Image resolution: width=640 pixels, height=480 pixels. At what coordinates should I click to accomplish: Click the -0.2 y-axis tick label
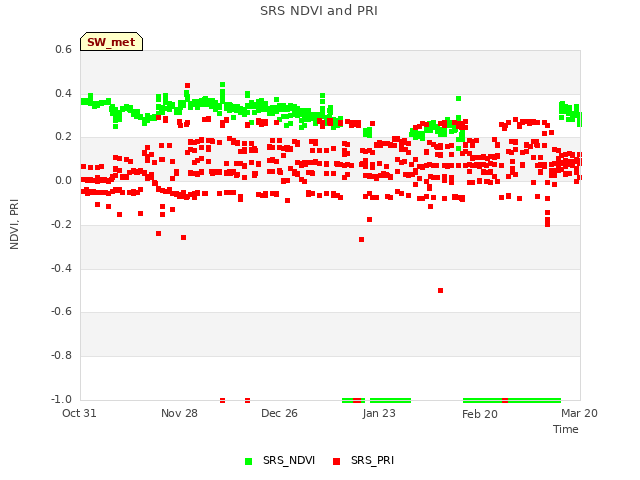point(61,224)
